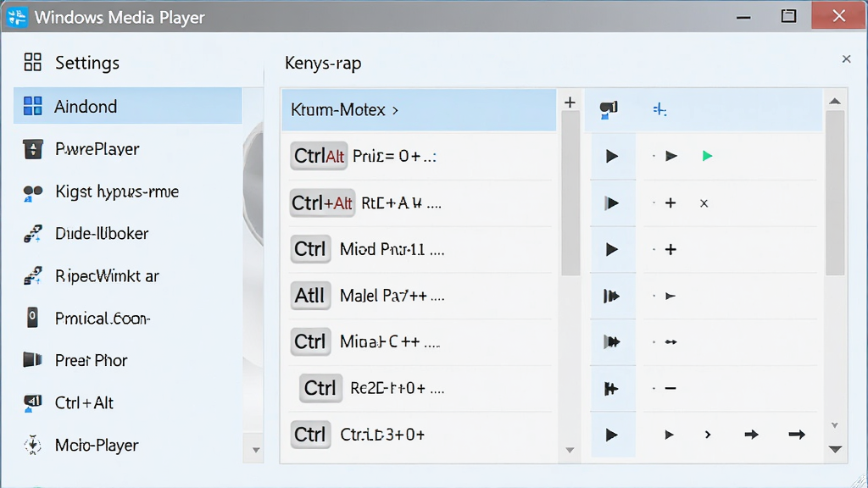This screenshot has height=488, width=868.
Task: Select Dude-lUboker in the sidebar
Action: coord(128,234)
